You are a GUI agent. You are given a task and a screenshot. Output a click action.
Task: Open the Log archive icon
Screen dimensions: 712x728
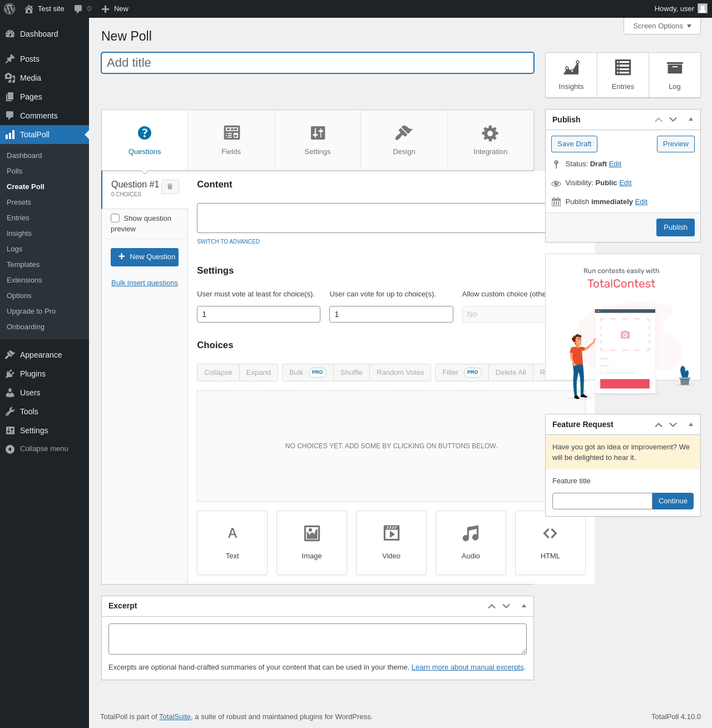pyautogui.click(x=675, y=68)
